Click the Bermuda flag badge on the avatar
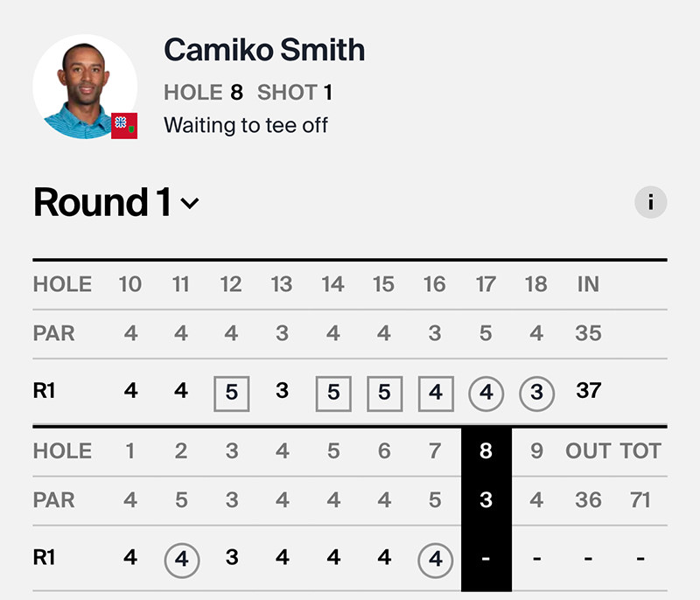The width and height of the screenshot is (700, 600). (x=124, y=125)
